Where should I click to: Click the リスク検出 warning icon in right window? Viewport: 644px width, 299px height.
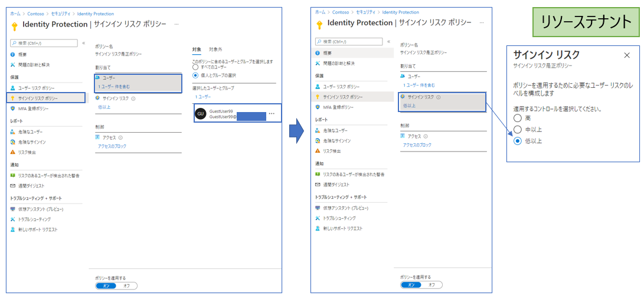318,151
